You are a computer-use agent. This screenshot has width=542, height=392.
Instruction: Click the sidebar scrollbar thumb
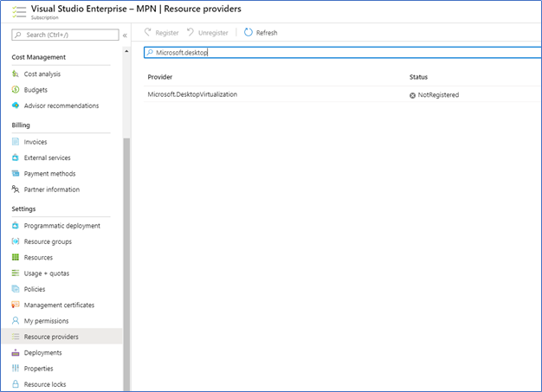point(126,265)
